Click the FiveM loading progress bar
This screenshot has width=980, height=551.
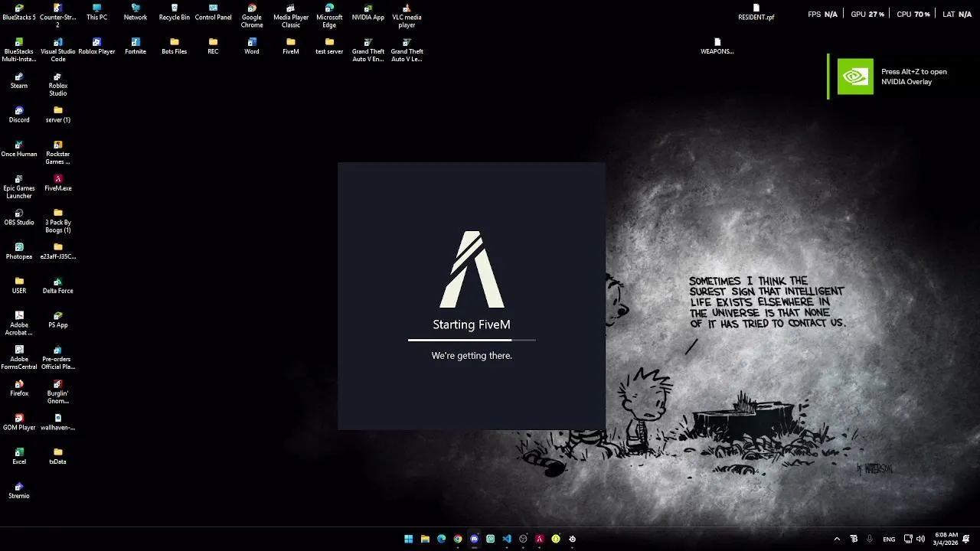(x=472, y=340)
